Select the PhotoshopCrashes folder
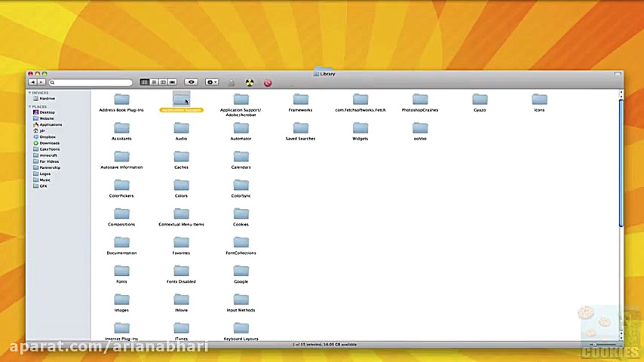Viewport: 644px width, 362px height. [420, 100]
